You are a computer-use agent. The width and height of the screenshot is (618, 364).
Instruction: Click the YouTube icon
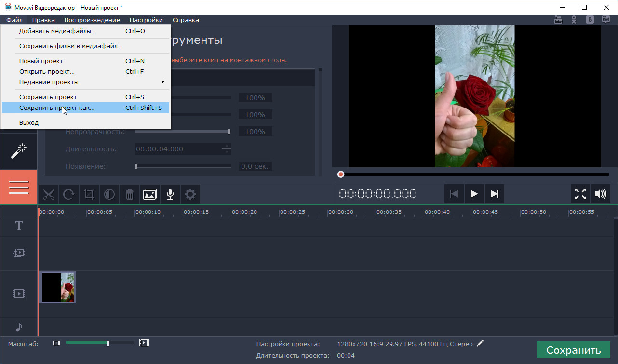tap(558, 20)
